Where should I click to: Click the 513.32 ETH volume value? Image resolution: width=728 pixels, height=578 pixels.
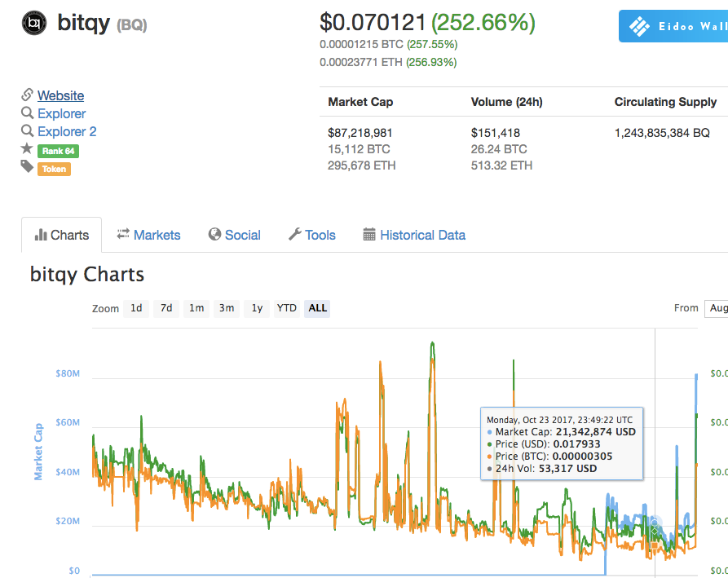501,165
